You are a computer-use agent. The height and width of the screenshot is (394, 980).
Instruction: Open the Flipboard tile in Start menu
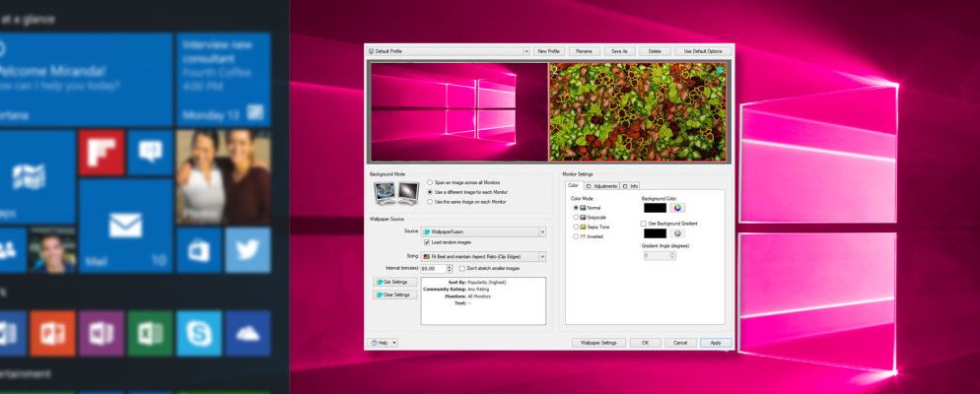click(x=102, y=153)
